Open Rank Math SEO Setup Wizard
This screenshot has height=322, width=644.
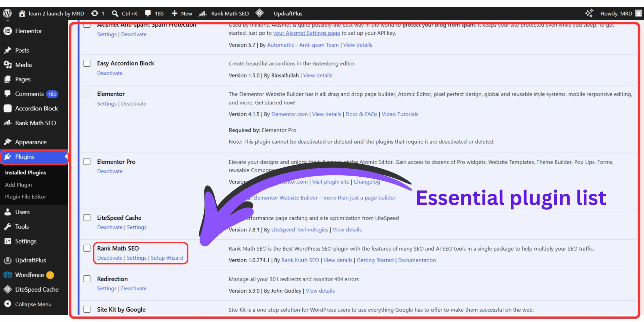pyautogui.click(x=167, y=258)
